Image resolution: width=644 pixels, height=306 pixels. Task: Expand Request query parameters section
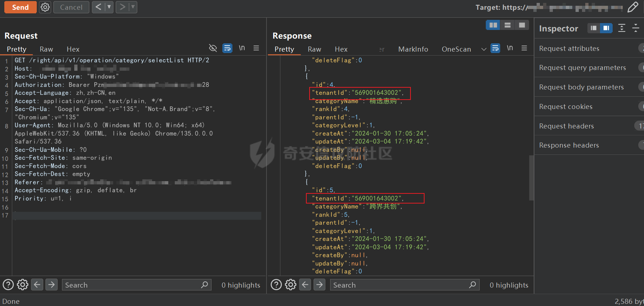click(589, 67)
